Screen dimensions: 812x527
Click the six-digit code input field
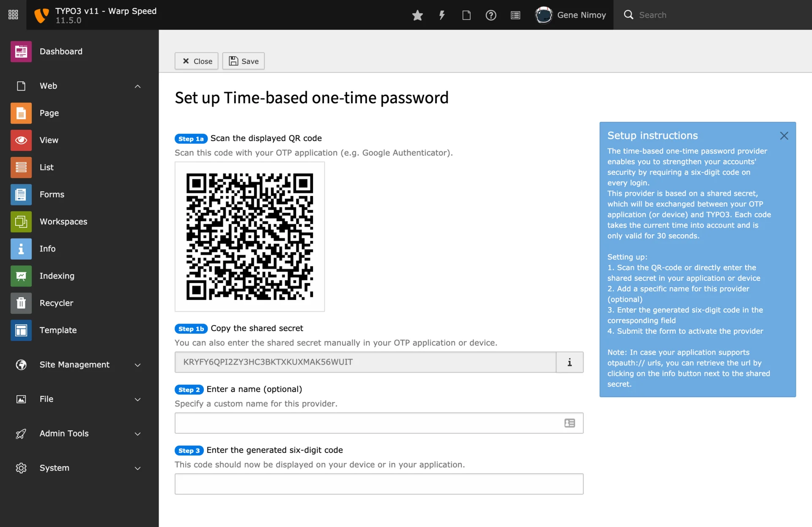click(379, 483)
